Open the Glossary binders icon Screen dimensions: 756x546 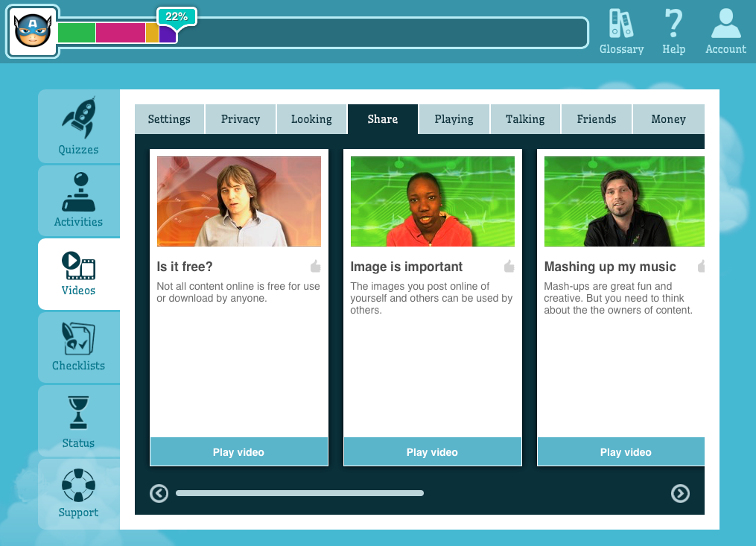[621, 24]
